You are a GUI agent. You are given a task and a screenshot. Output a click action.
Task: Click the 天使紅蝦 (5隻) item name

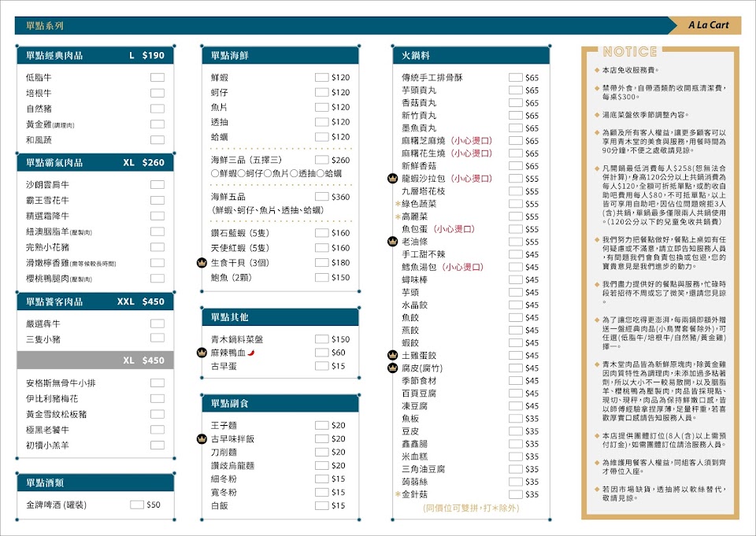239,248
